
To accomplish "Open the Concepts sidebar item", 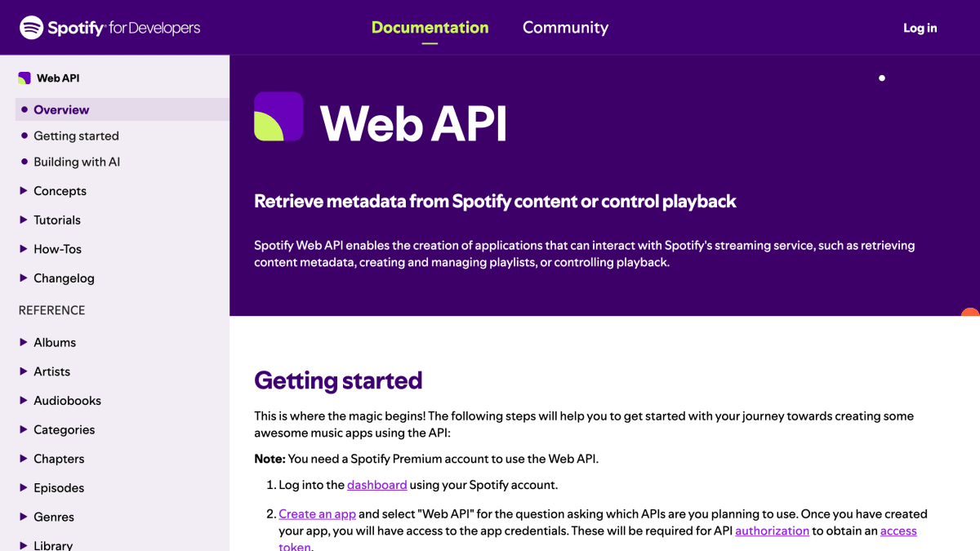I will coord(60,191).
